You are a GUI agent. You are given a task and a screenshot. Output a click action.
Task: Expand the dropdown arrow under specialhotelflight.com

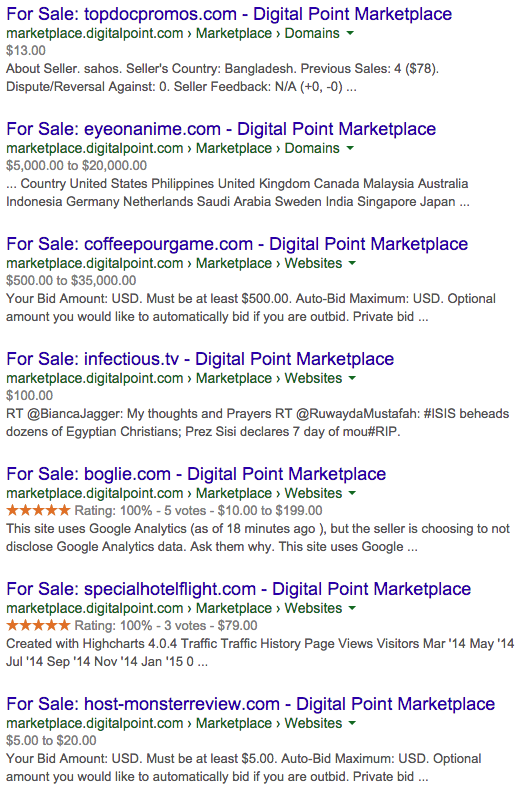352,608
